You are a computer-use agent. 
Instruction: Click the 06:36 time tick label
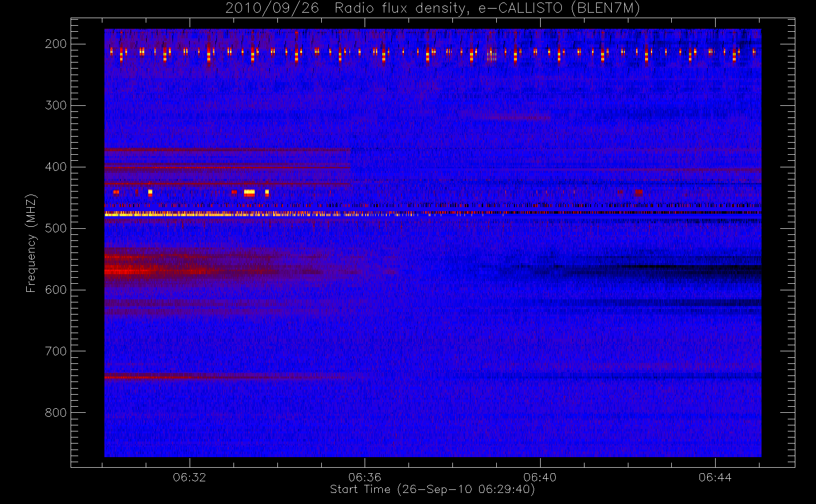(365, 477)
